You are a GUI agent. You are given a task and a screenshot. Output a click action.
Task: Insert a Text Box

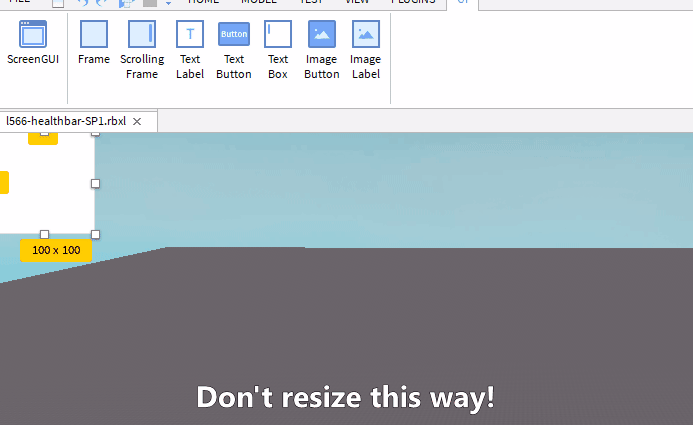pos(278,49)
